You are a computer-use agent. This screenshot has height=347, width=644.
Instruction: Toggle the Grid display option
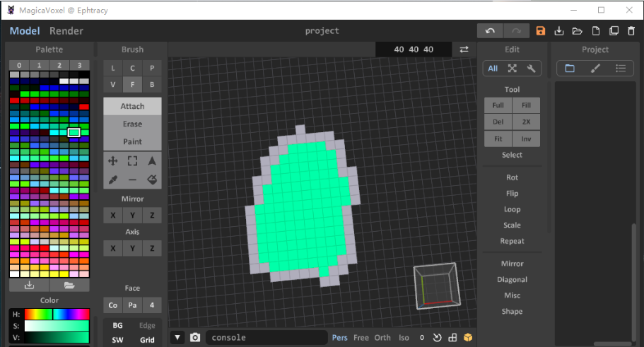point(147,340)
